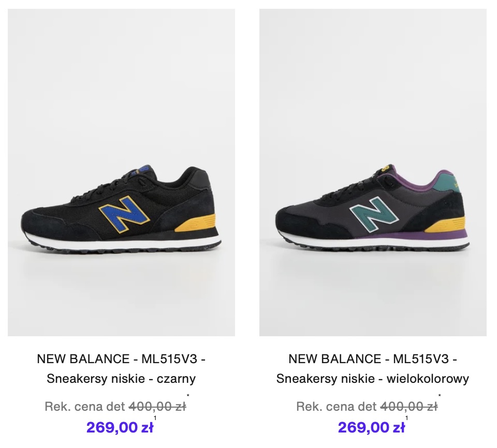Screen dimensions: 497x448
Task: Click the asterisk footnote beside wielokolorowy recommended price
Action: 440,397
